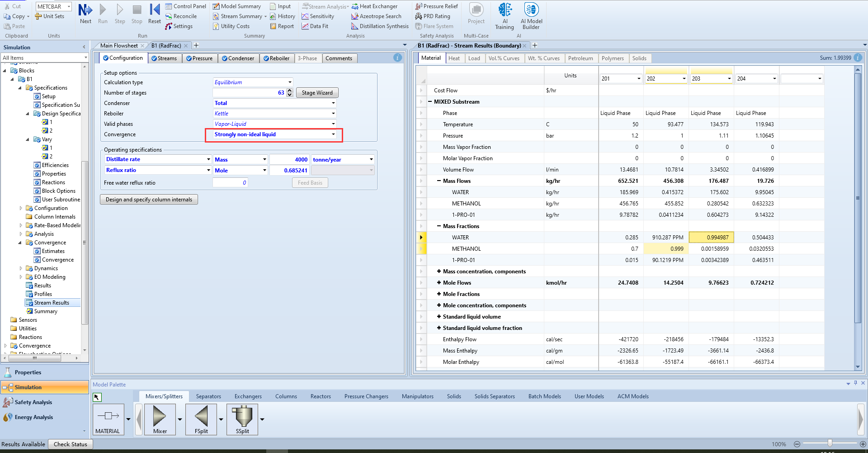Launch Heat Exchanger analysis

tap(375, 6)
